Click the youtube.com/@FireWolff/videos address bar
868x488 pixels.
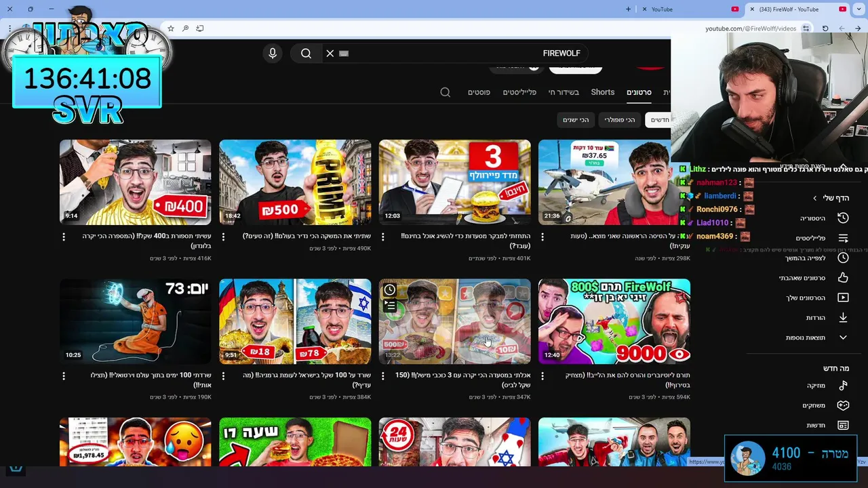click(750, 28)
